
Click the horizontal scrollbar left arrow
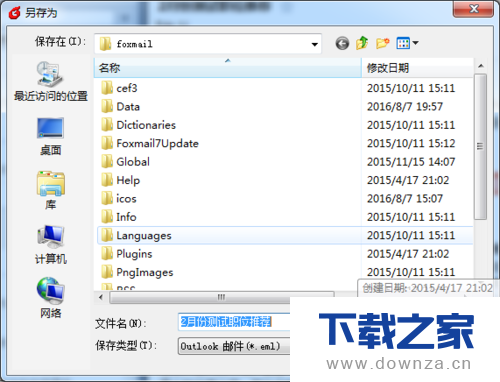pyautogui.click(x=101, y=297)
